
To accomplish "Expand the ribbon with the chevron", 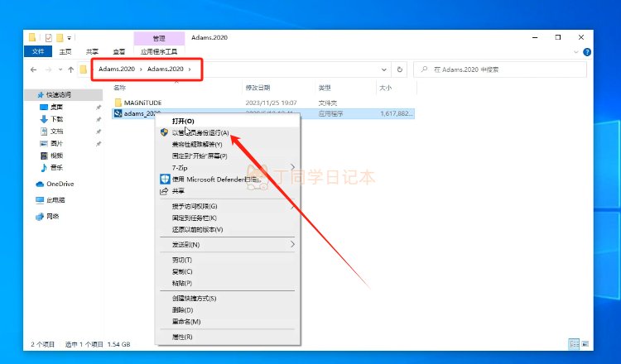I will [575, 52].
